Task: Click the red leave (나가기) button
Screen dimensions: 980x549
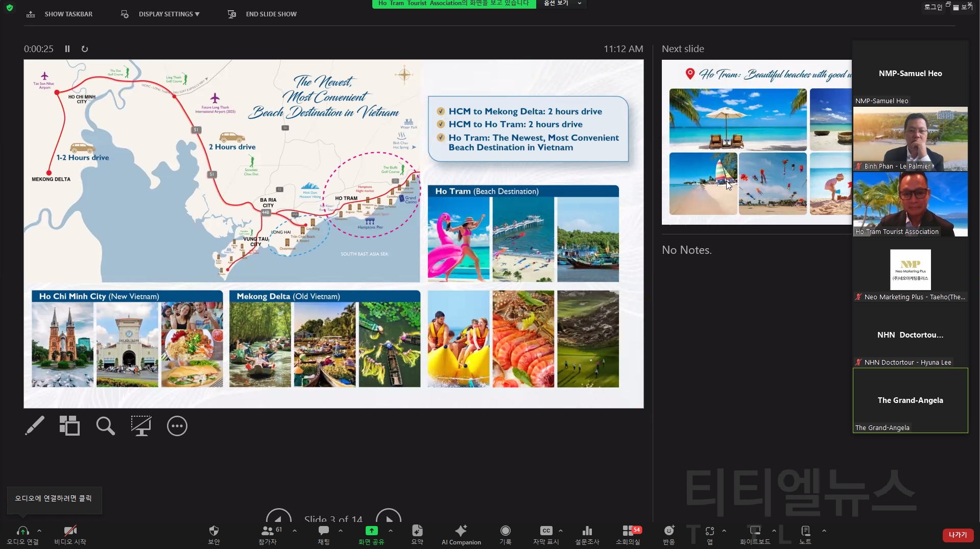Action: click(x=958, y=535)
